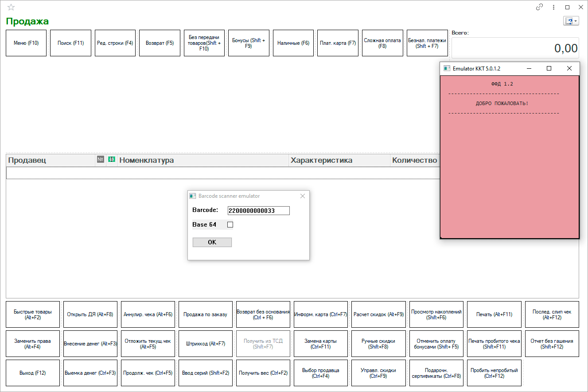The width and height of the screenshot is (588, 392).
Task: Select Аннулир. чека (Alt+F6)
Action: click(x=148, y=314)
